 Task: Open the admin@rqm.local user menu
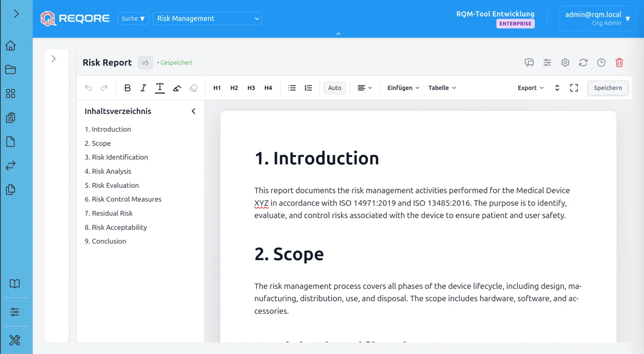598,18
